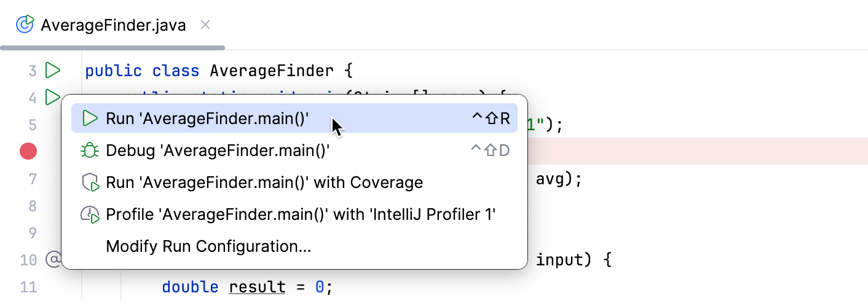Remove the red breakpoint in the gutter
868x301 pixels.
(x=28, y=151)
